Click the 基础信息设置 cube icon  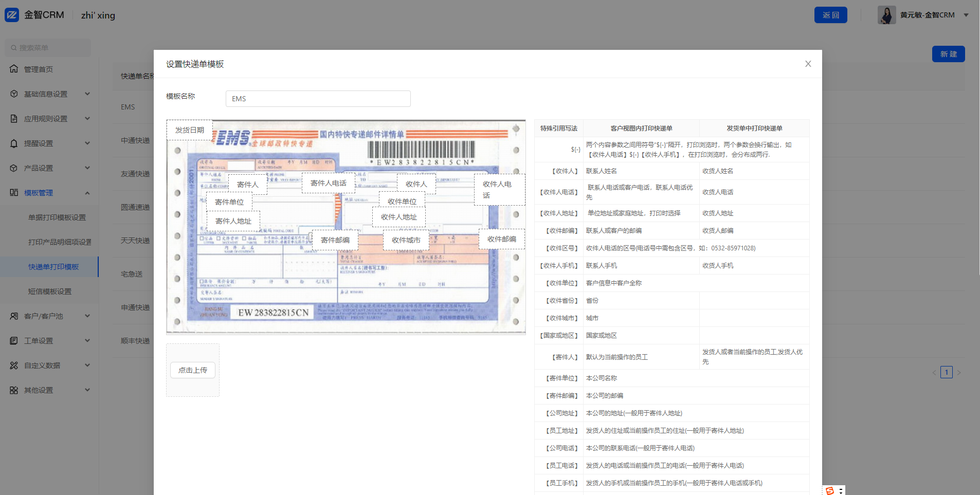pyautogui.click(x=14, y=94)
